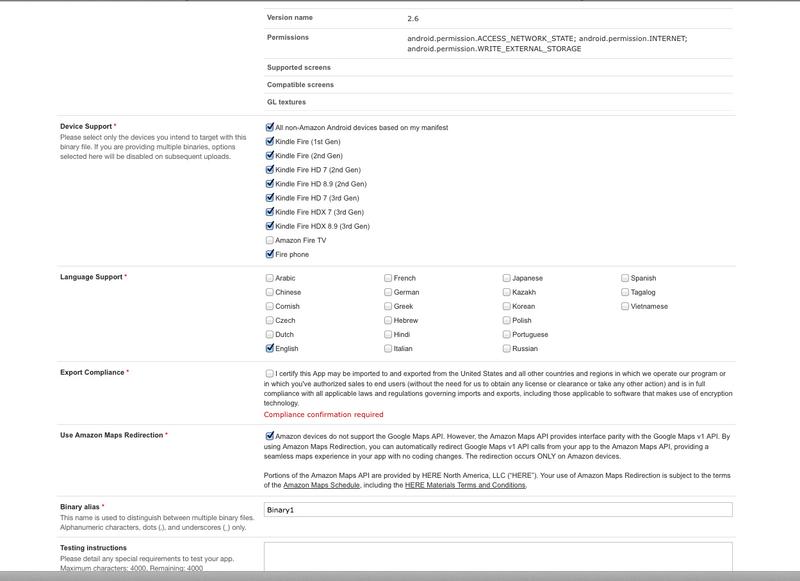Check Portuguese language support
Image resolution: width=800 pixels, height=581 pixels.
point(506,334)
